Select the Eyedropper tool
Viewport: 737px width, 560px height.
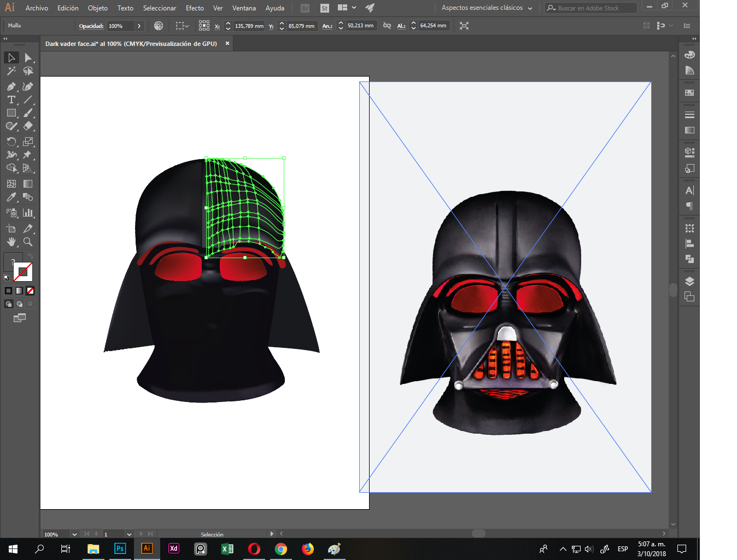pos(11,197)
